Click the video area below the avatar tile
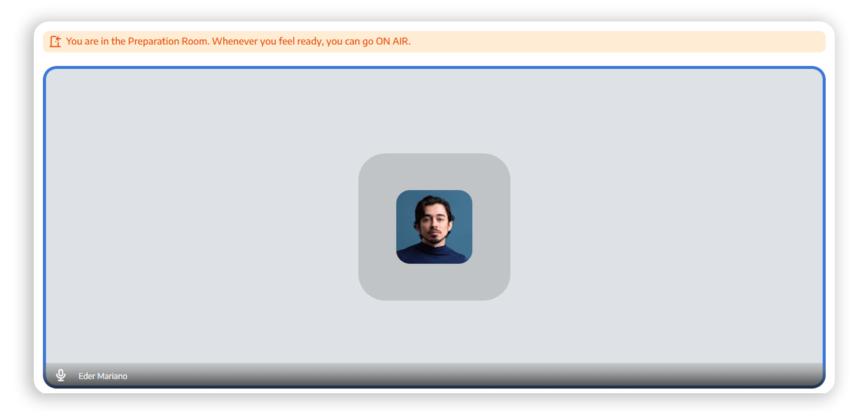The width and height of the screenshot is (868, 414). (434, 331)
